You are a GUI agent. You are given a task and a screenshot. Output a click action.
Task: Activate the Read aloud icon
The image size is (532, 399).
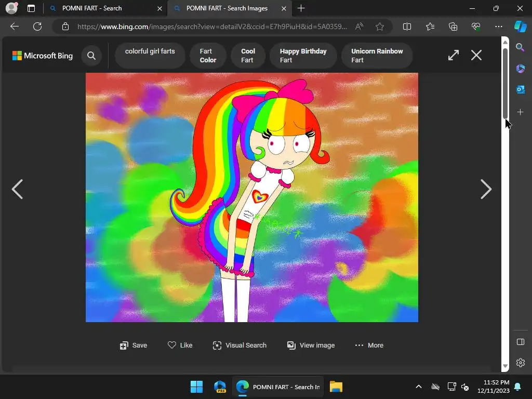point(360,26)
